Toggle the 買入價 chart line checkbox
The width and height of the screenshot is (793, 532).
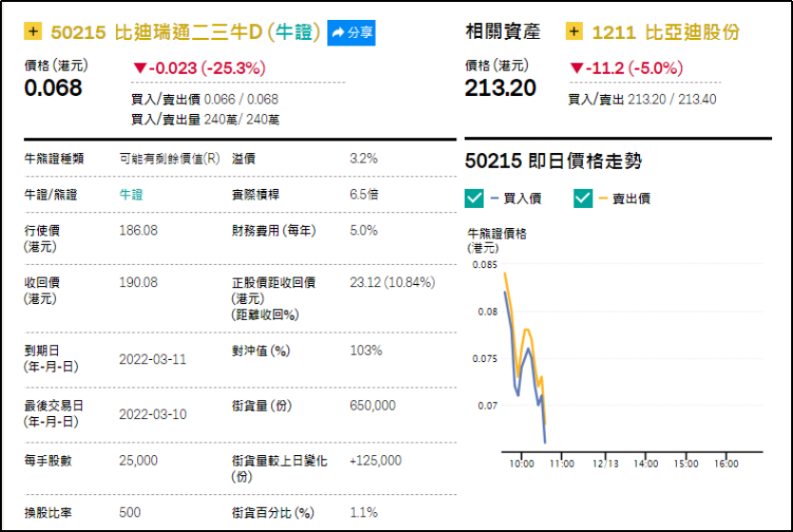click(474, 198)
